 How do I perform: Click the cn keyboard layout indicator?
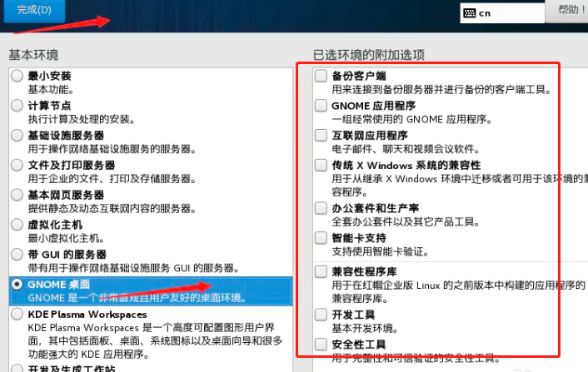502,13
